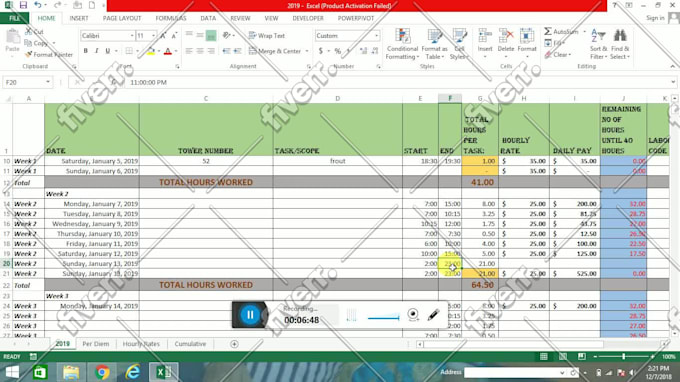Viewport: 680px width, 382px height.
Task: Open the FILE tab
Action: click(x=14, y=18)
